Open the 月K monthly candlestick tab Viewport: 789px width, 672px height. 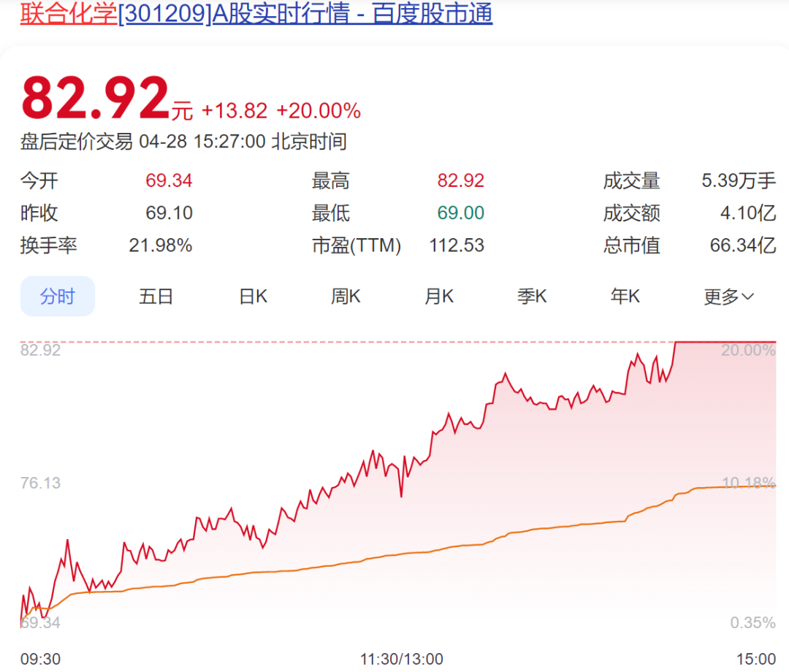tap(439, 297)
